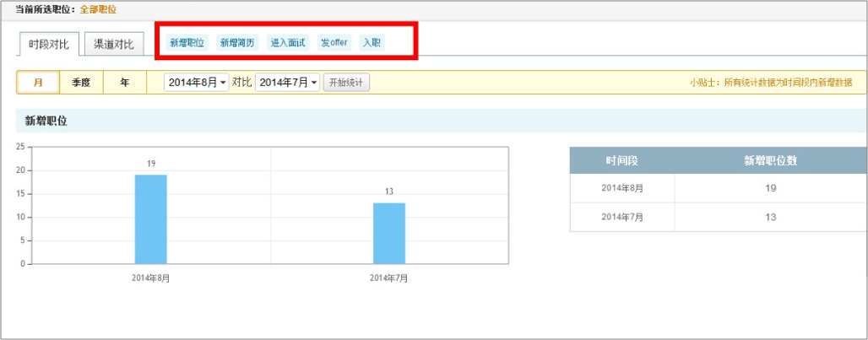Screen dimensions: 868x340
Task: Open the 渠道对比 tab
Action: pos(114,44)
